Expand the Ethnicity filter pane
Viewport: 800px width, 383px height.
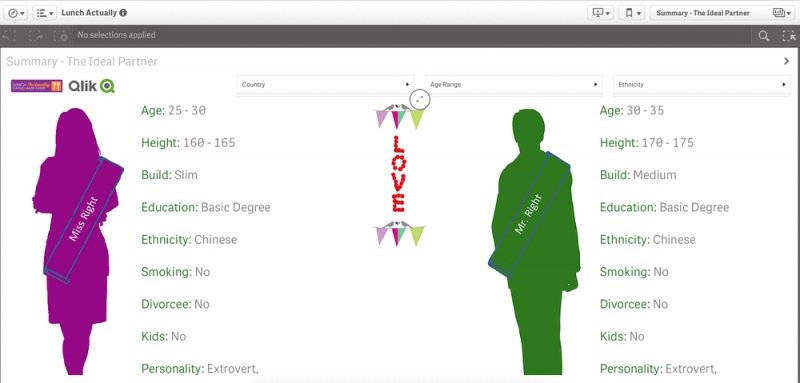pyautogui.click(x=702, y=85)
